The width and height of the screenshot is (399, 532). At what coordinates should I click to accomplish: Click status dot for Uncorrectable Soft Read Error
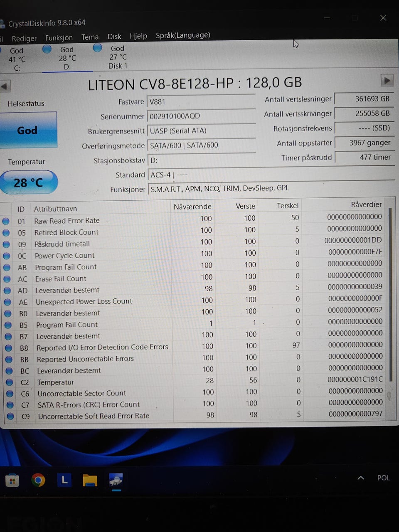[10, 416]
